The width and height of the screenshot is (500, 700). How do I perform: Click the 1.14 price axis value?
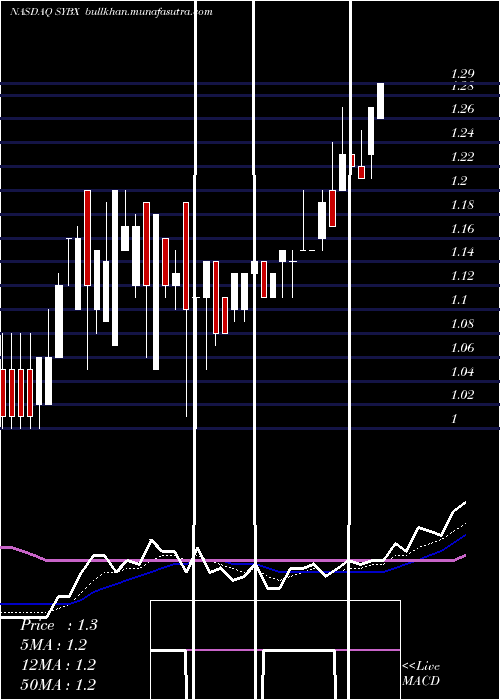(462, 252)
